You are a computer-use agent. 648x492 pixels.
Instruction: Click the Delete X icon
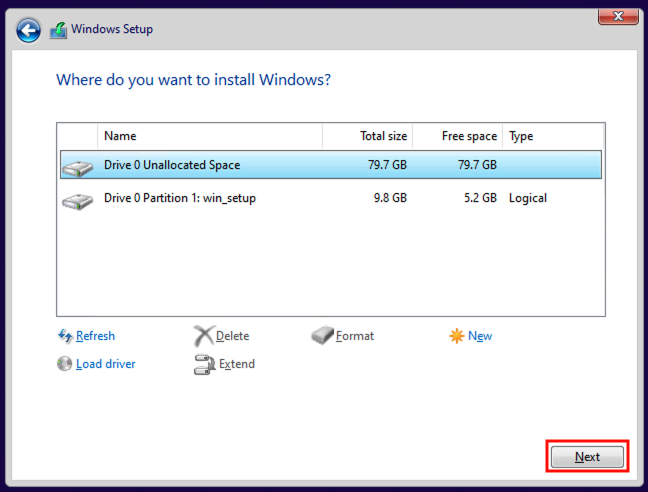[x=204, y=336]
